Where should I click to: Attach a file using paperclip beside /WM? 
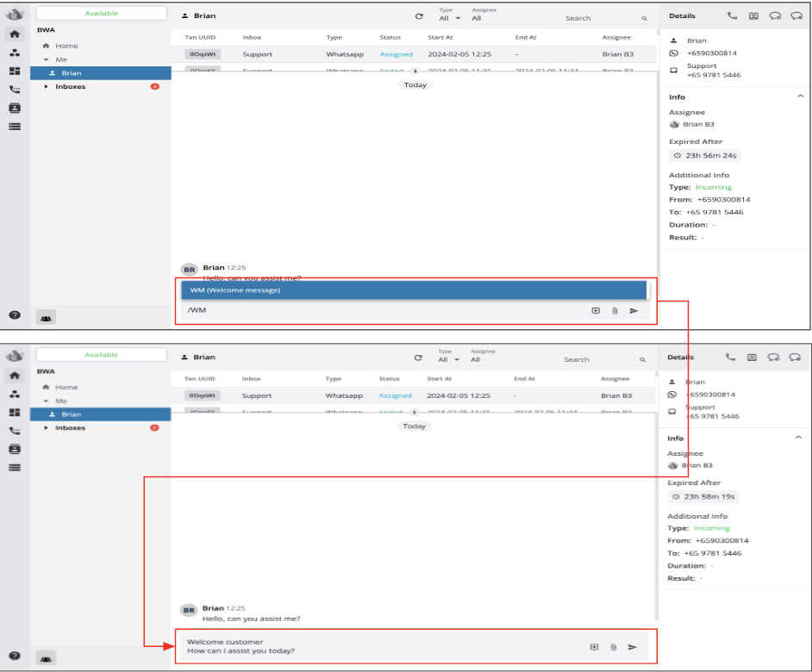pyautogui.click(x=615, y=311)
